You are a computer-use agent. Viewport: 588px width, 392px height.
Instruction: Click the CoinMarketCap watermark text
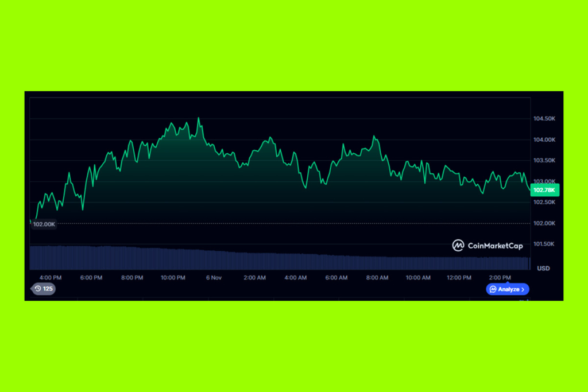coord(495,246)
